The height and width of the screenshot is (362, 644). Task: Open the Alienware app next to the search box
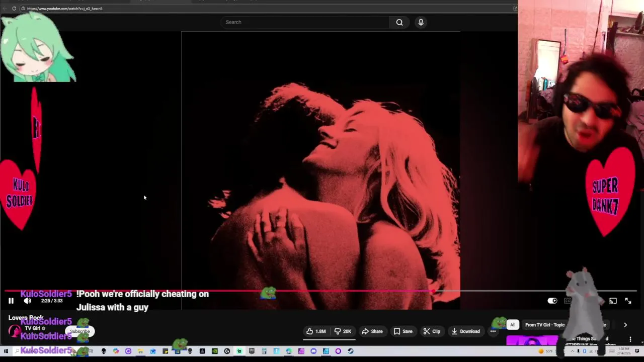[x=104, y=351]
